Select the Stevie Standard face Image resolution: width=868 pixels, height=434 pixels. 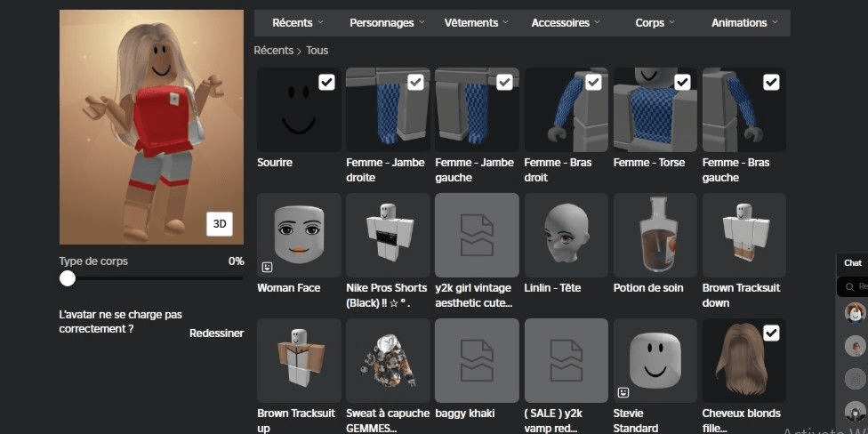click(655, 360)
